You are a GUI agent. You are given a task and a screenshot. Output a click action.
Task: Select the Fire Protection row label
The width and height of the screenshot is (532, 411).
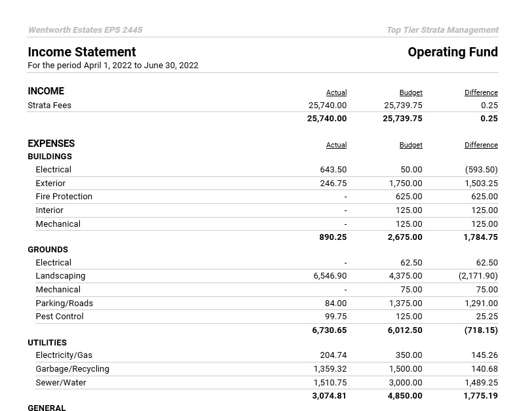coord(64,197)
